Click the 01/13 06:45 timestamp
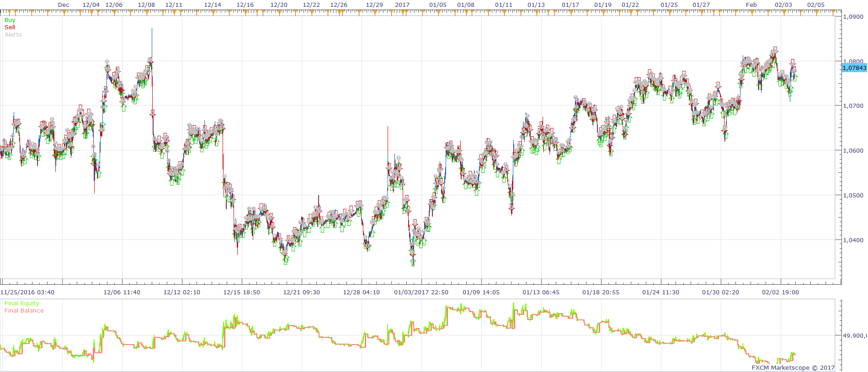The width and height of the screenshot is (868, 372). pyautogui.click(x=541, y=292)
